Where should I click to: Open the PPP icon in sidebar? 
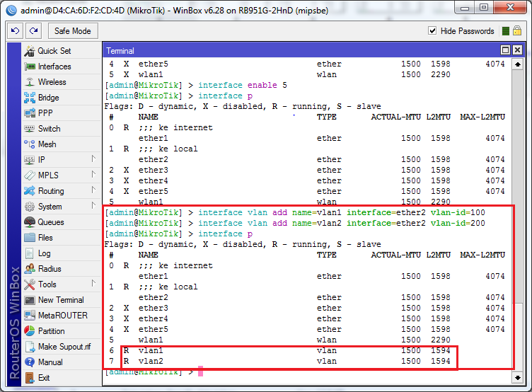tap(30, 113)
